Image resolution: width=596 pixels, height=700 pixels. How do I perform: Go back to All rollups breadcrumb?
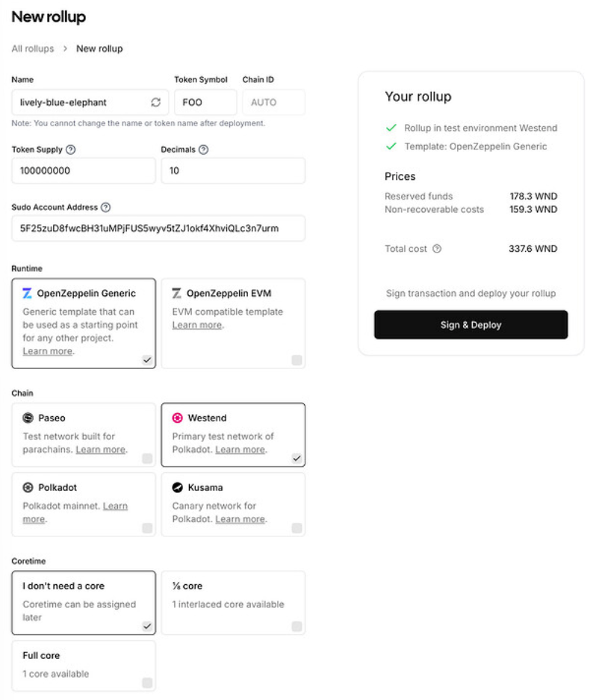pos(33,49)
